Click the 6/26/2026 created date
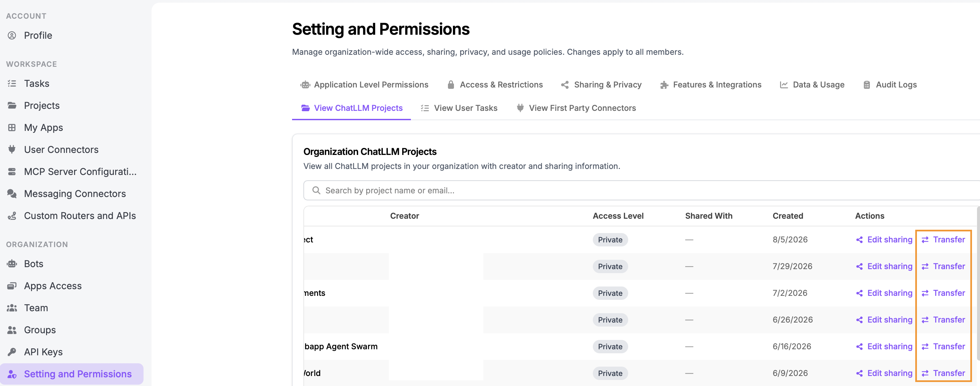This screenshot has height=386, width=980. tap(792, 320)
